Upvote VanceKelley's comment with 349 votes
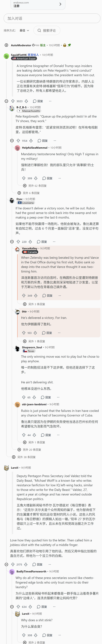 [x=24, y=295]
